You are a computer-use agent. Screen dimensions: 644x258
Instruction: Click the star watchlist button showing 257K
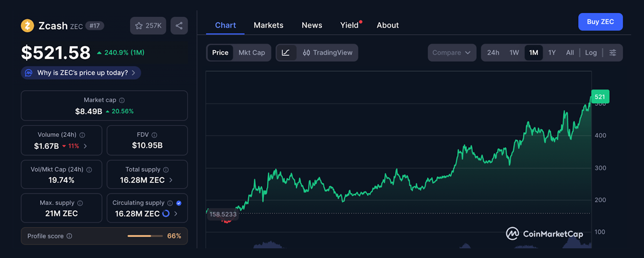pos(148,26)
